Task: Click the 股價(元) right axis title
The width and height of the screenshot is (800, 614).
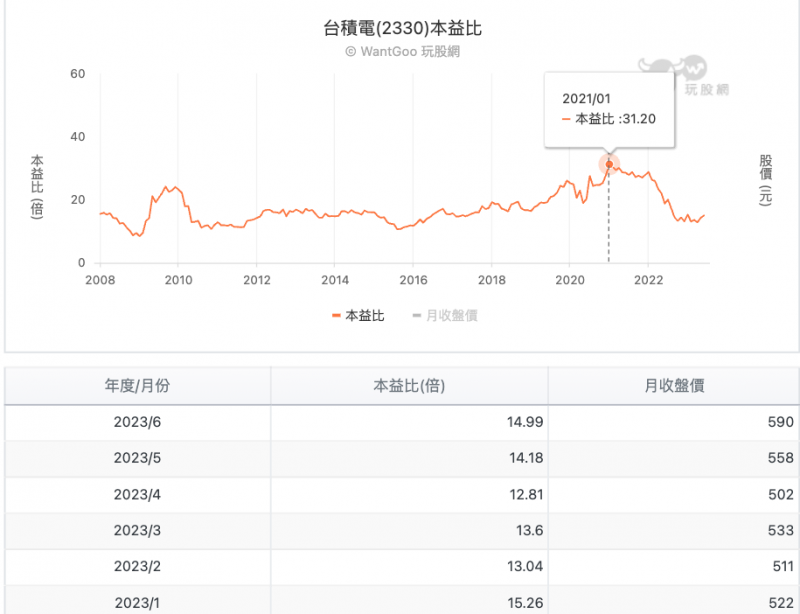Action: (766, 180)
